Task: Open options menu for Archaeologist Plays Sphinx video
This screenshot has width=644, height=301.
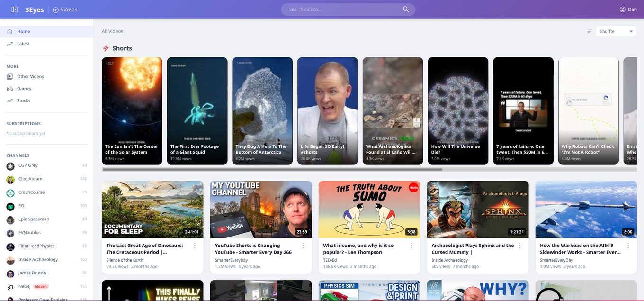Action: click(520, 246)
